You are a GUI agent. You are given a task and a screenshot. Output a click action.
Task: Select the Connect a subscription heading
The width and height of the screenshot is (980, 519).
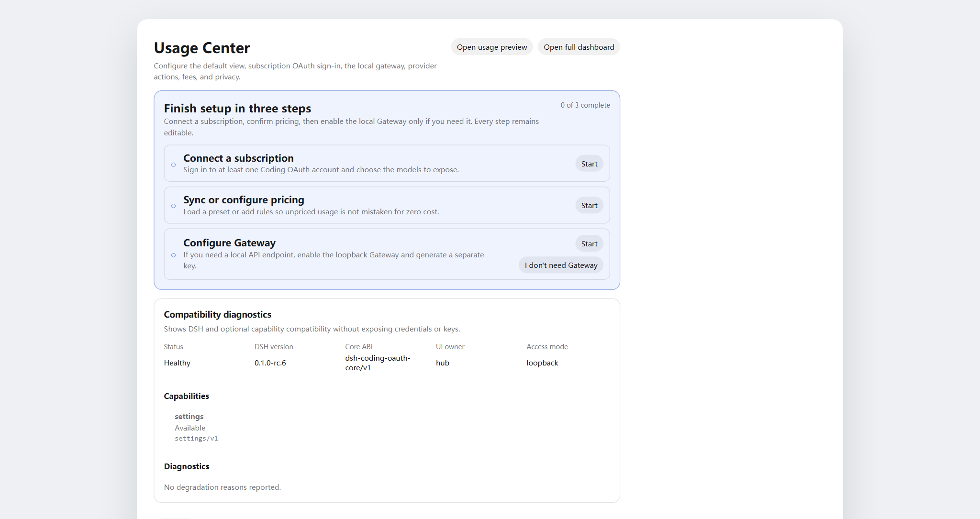click(238, 158)
